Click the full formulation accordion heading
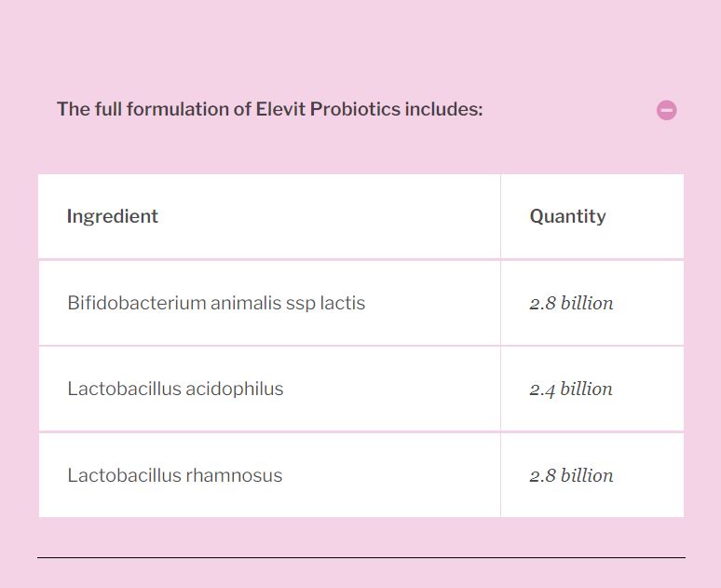 pos(270,110)
